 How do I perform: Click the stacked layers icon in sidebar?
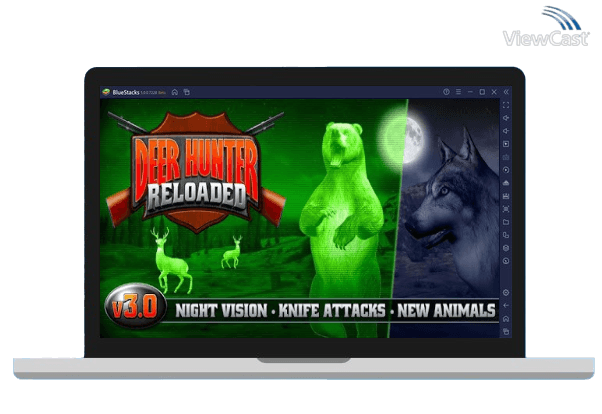pos(506,248)
